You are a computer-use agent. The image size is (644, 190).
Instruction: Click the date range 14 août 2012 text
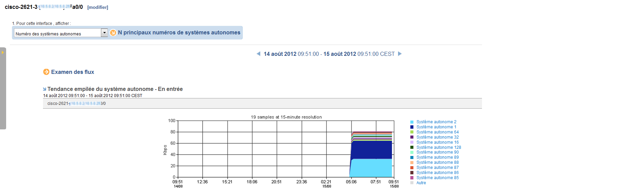(280, 54)
